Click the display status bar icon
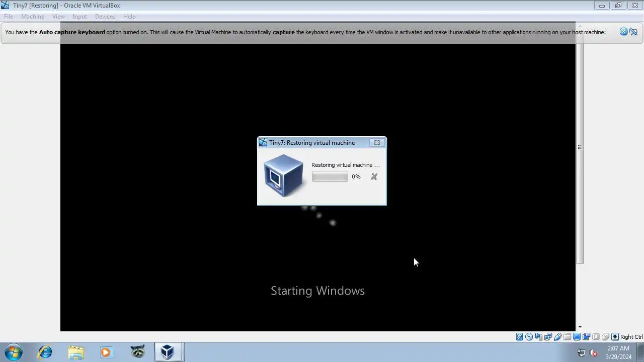Image resolution: width=644 pixels, height=362 pixels. coord(577,337)
